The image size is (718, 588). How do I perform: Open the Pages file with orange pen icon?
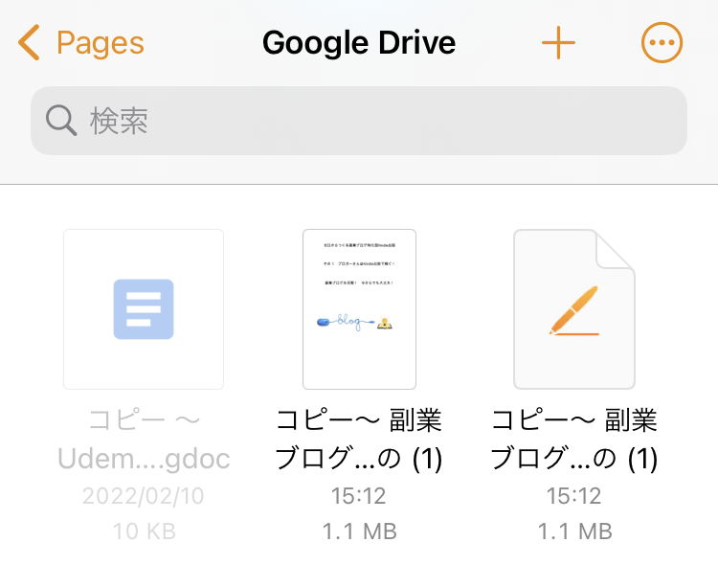[x=574, y=309]
